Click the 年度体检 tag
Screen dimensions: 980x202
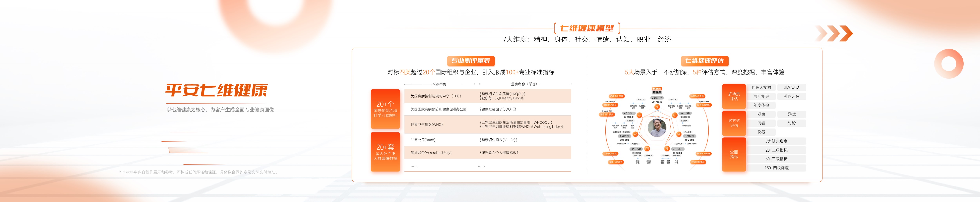(x=761, y=105)
